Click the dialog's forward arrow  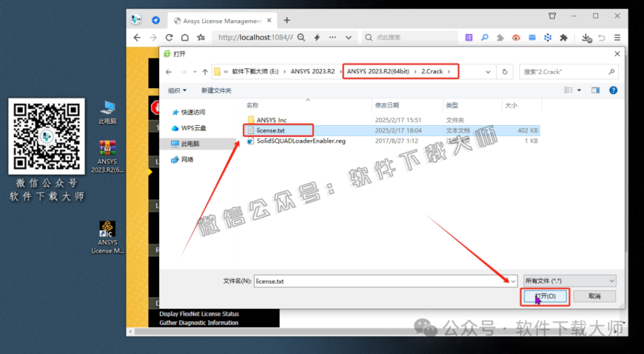[x=183, y=72]
